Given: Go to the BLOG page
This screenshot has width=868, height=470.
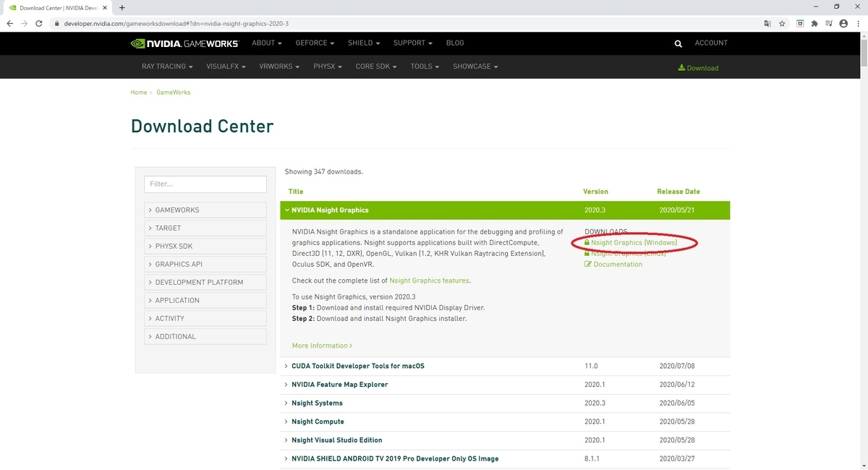Looking at the screenshot, I should tap(455, 43).
